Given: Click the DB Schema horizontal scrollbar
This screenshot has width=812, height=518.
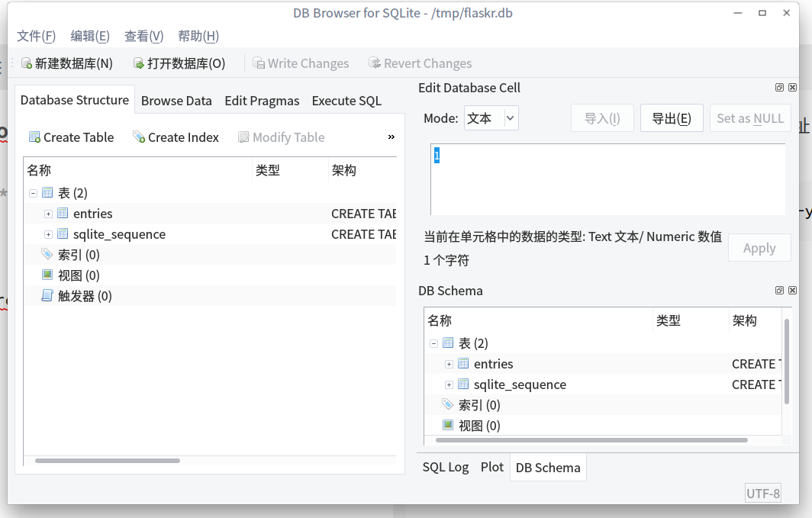Looking at the screenshot, I should [x=591, y=440].
